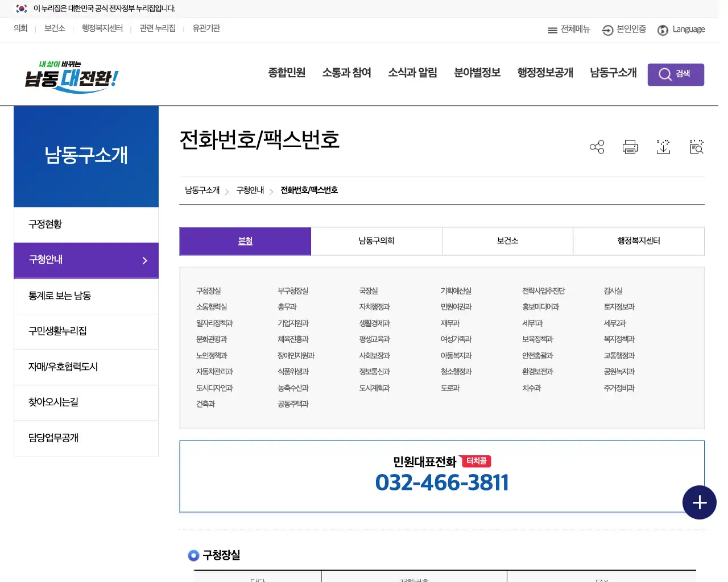
Task: Click the download icon beside the printer
Action: (x=663, y=147)
